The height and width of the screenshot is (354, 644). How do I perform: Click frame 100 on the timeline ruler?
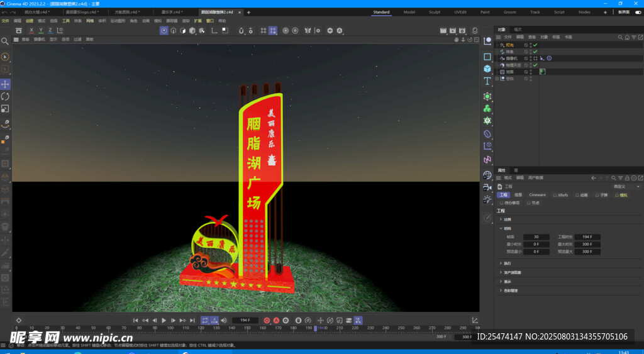point(169,328)
